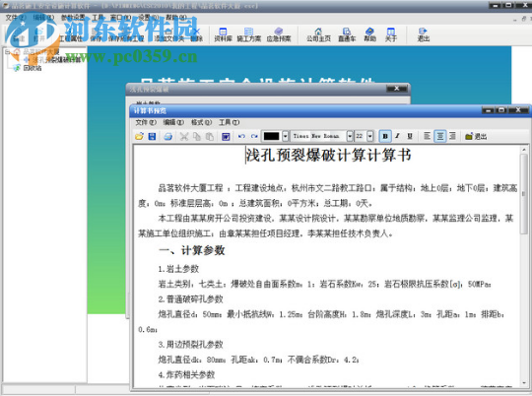The width and height of the screenshot is (532, 396).
Task: Select 品茗软件大厦 project tree item
Action: (40, 52)
